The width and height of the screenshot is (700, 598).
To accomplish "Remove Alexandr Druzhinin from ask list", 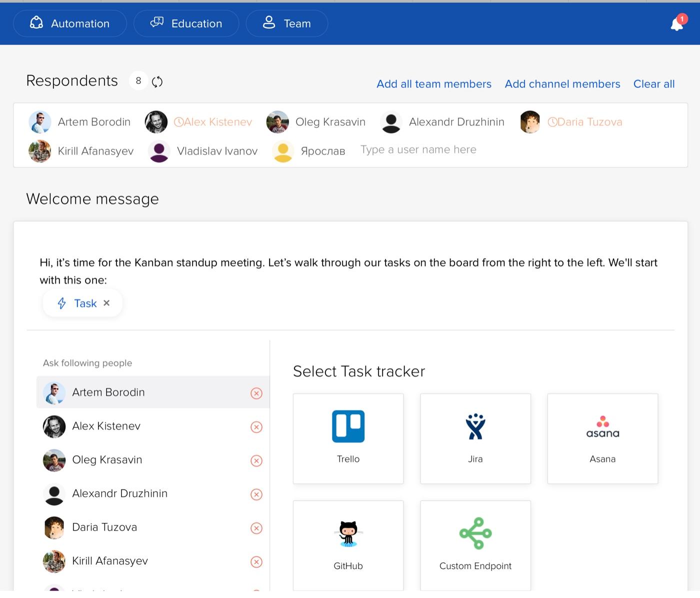I will (x=256, y=495).
